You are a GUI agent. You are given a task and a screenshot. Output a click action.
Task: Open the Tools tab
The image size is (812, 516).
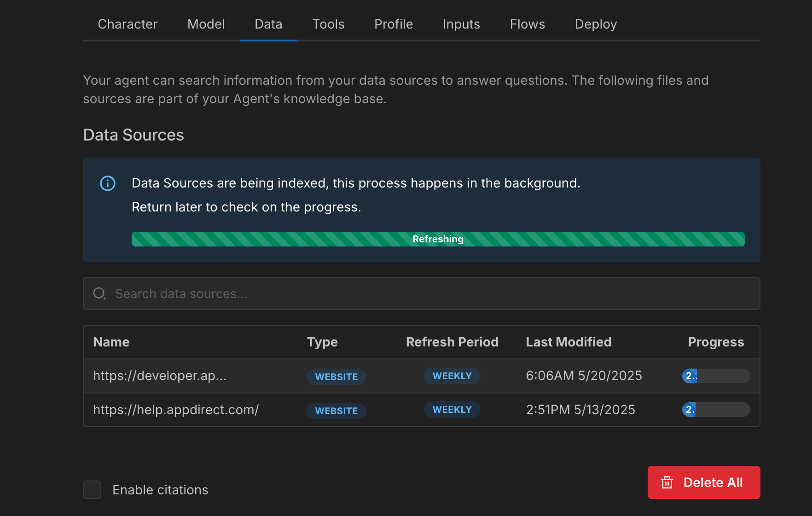[x=328, y=24]
